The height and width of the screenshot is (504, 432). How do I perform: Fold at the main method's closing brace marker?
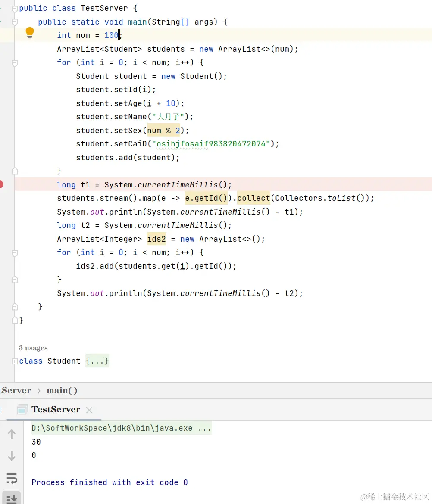coord(15,307)
